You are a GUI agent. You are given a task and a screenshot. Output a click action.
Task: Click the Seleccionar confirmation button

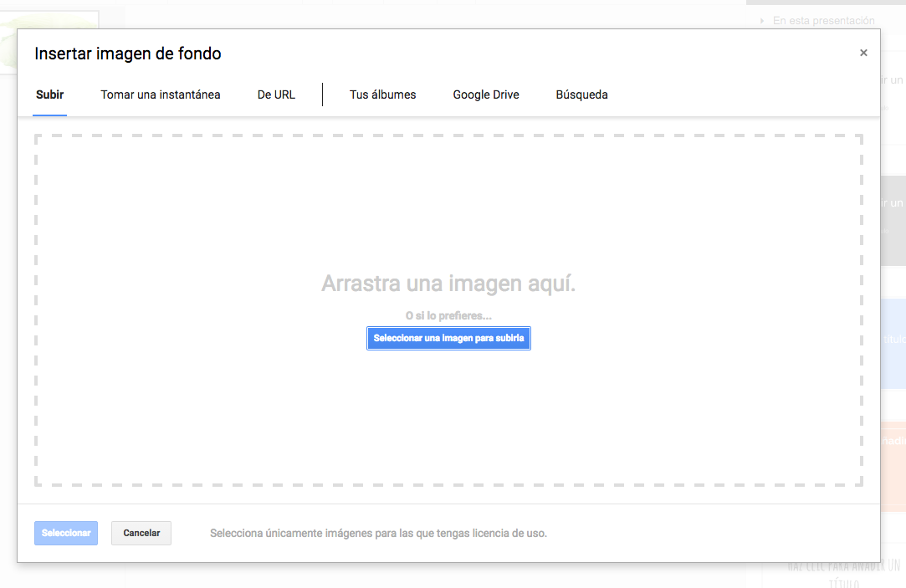(x=65, y=533)
